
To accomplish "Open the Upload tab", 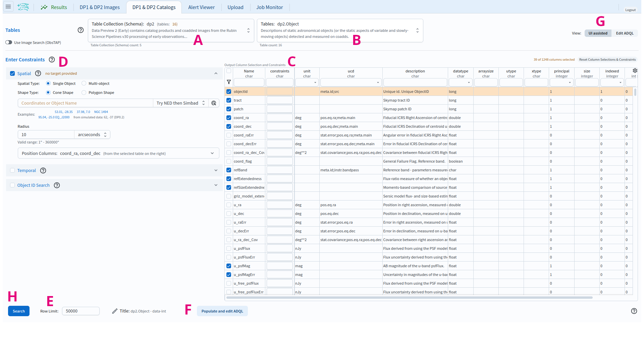I will click(235, 7).
